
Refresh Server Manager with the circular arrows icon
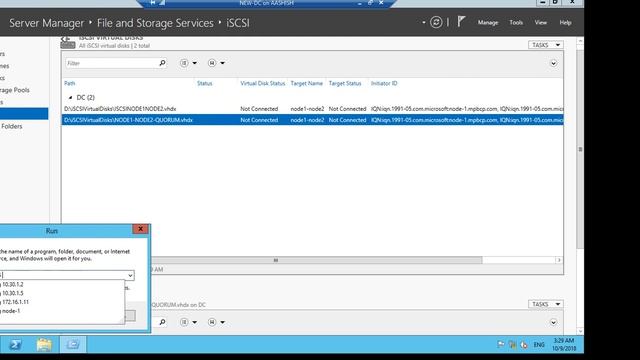[x=436, y=22]
